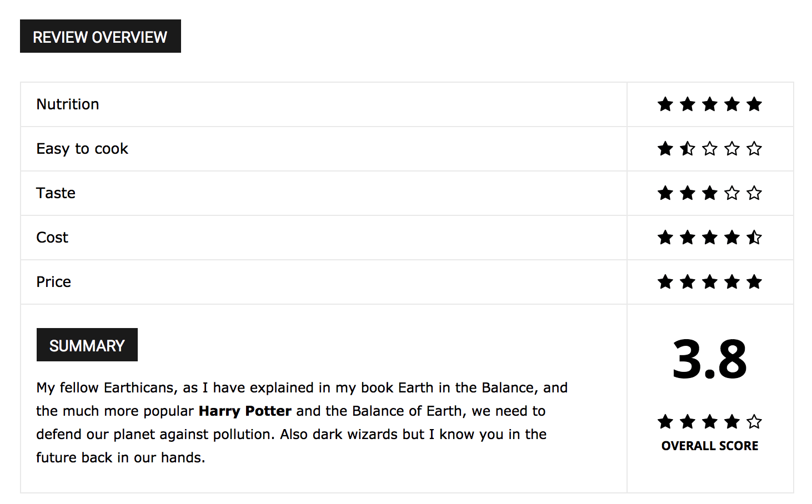Viewport: 812px width, 504px height.
Task: Click the empty star above Overall Score
Action: pyautogui.click(x=754, y=422)
